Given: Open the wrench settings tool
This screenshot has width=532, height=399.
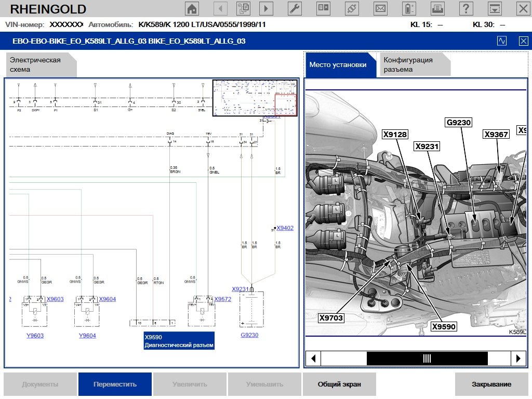Looking at the screenshot, I should [294, 8].
